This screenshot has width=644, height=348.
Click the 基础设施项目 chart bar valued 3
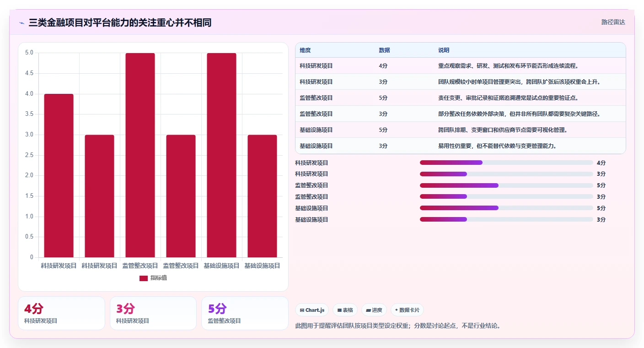[x=263, y=196]
